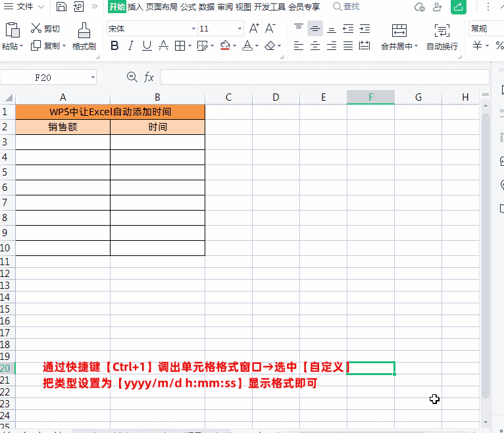
Task: Click the font color A icon
Action: pyautogui.click(x=247, y=46)
